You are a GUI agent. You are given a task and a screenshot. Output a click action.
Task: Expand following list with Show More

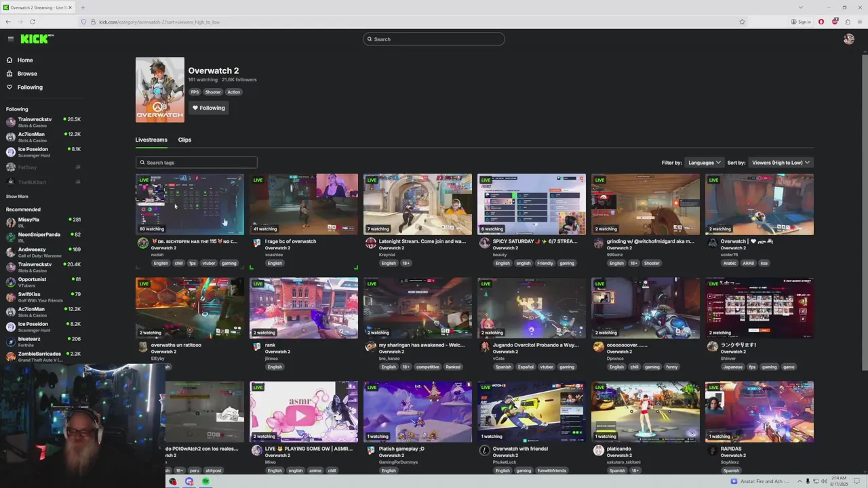click(x=17, y=197)
